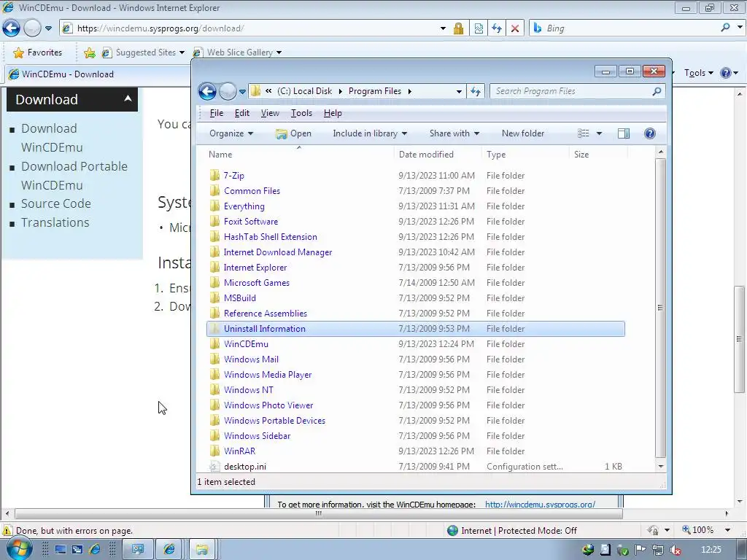Select the Foxit Software folder

415,222
